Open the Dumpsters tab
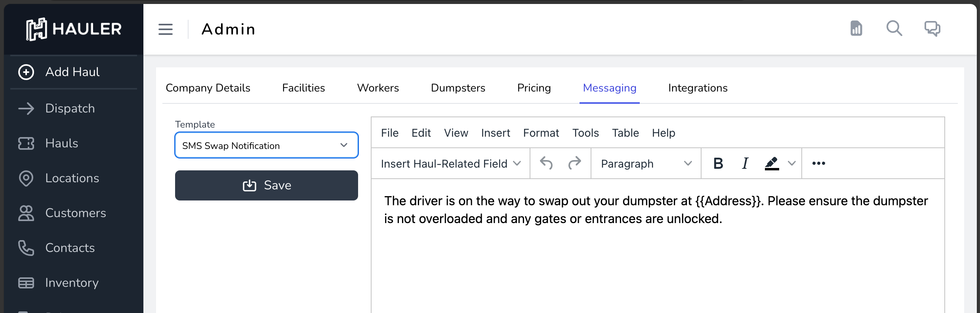This screenshot has height=313, width=980. pyautogui.click(x=458, y=88)
